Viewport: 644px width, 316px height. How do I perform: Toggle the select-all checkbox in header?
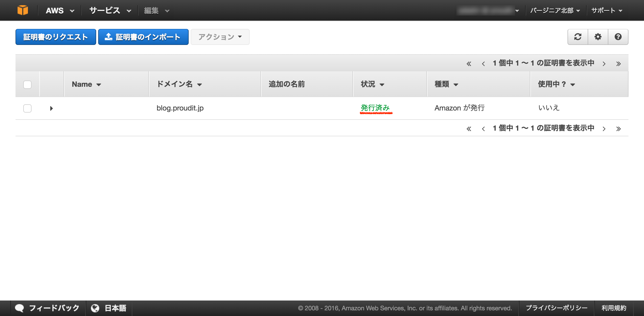click(27, 84)
